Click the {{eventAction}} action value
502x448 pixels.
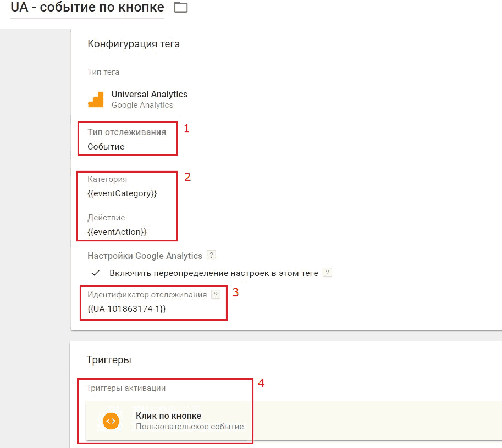click(x=117, y=231)
